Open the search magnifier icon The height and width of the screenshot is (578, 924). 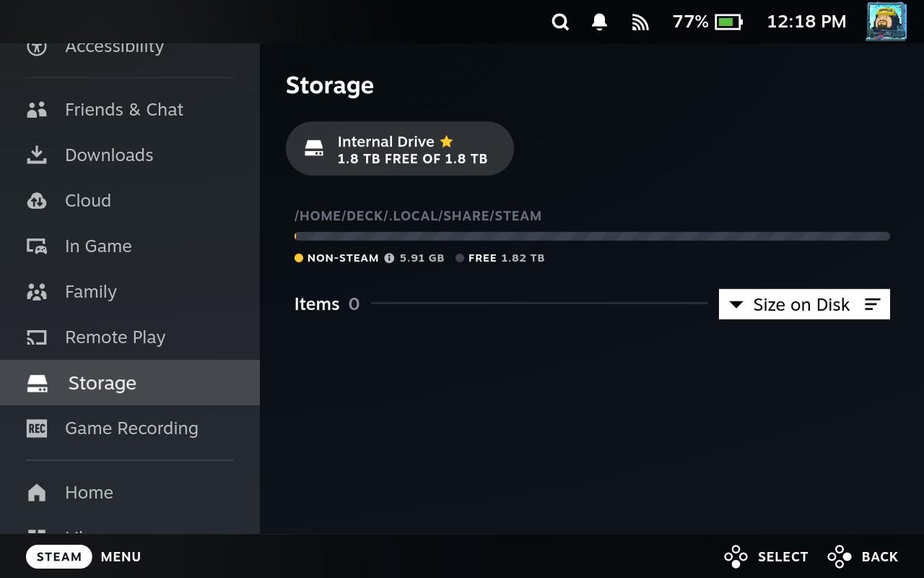tap(560, 22)
